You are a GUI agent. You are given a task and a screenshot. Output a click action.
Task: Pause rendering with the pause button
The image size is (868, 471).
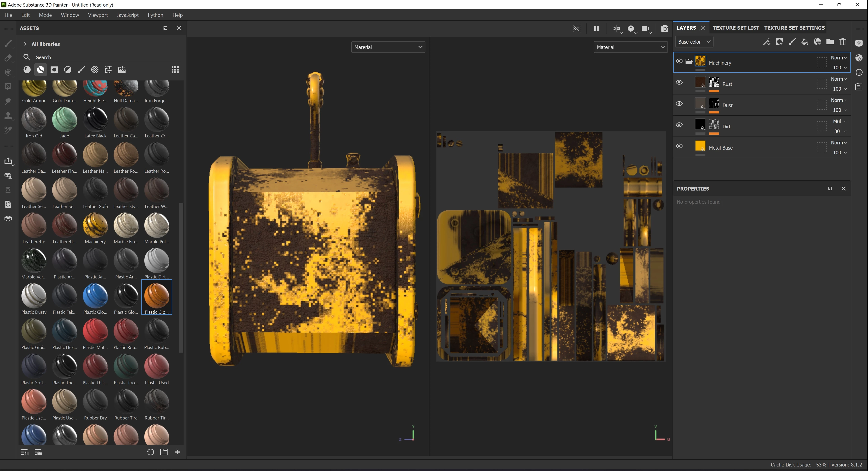[596, 29]
